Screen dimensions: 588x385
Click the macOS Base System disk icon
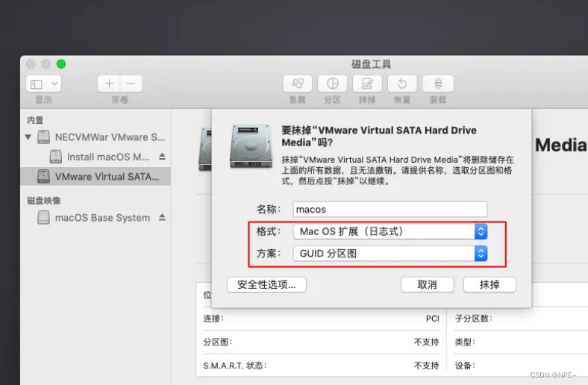tap(43, 217)
